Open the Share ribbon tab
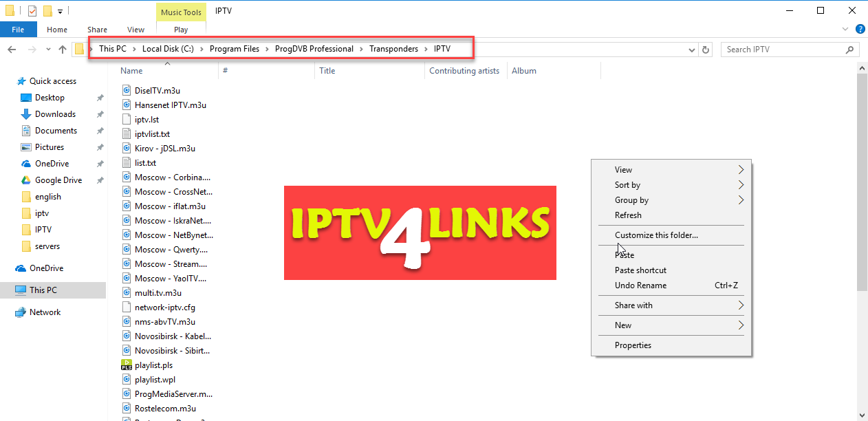868x421 pixels. [97, 30]
